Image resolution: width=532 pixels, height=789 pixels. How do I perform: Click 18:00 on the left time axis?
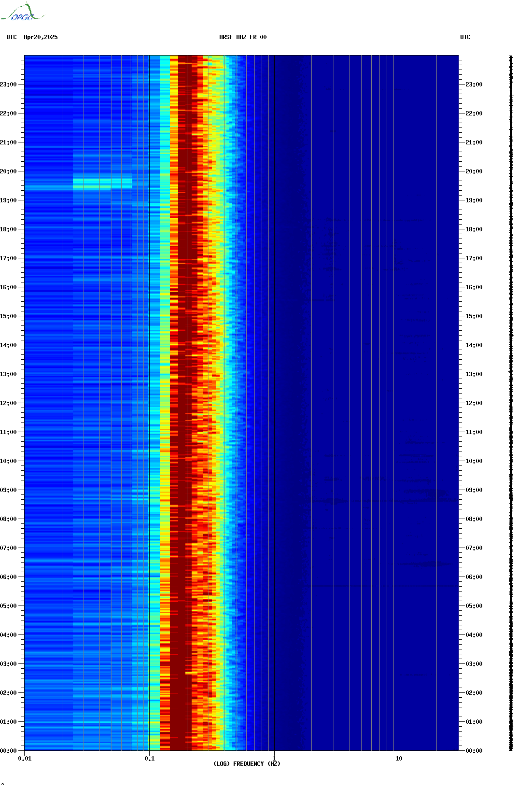tap(8, 229)
